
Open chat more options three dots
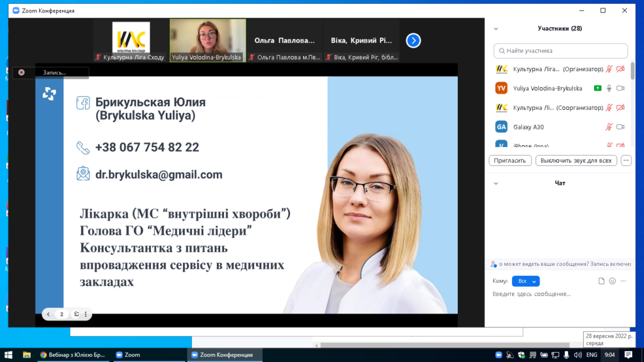(623, 281)
